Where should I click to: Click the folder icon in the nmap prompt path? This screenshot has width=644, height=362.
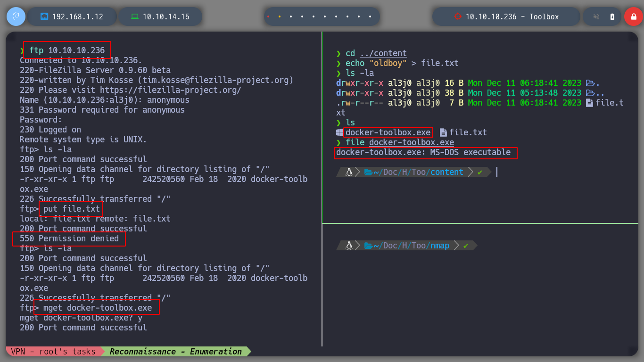click(369, 246)
